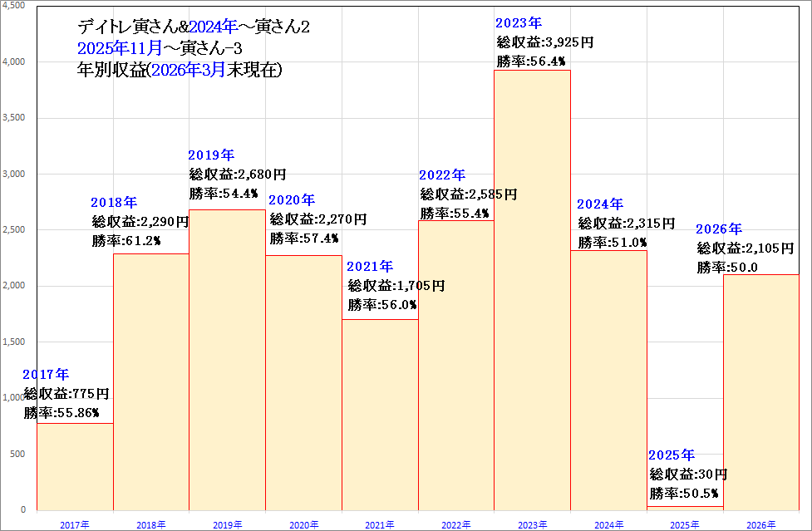Image resolution: width=812 pixels, height=531 pixels.
Task: Click the 4,500 value on the y-axis
Action: pos(14,5)
